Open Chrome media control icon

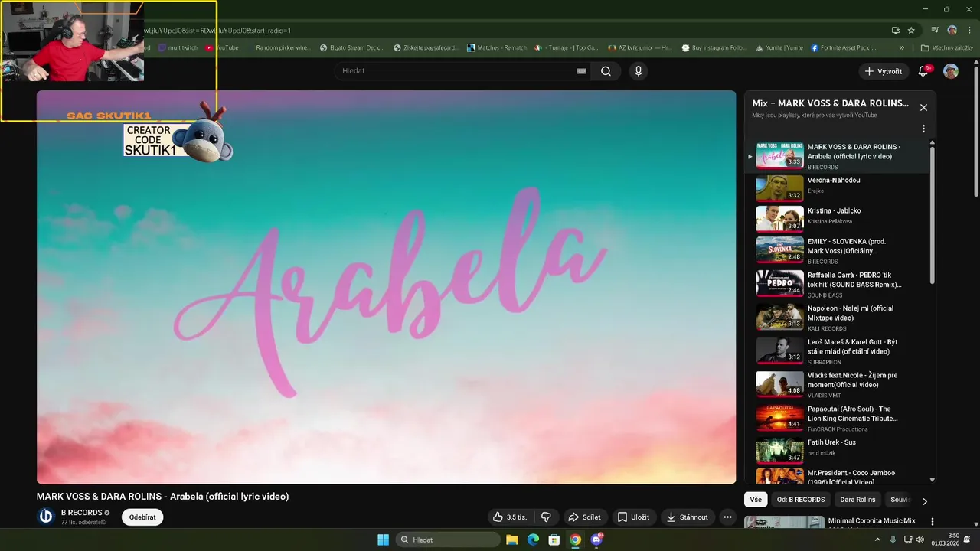point(935,31)
